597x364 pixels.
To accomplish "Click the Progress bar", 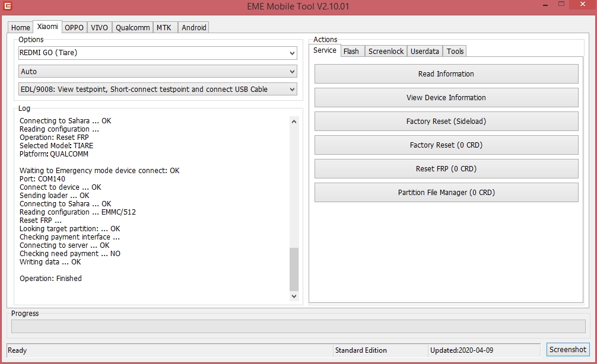I will [298, 326].
